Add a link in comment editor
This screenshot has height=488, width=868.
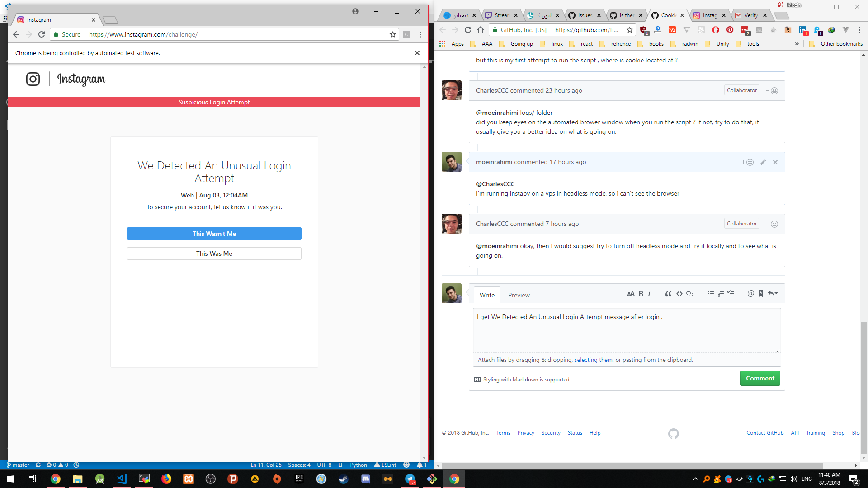(690, 294)
